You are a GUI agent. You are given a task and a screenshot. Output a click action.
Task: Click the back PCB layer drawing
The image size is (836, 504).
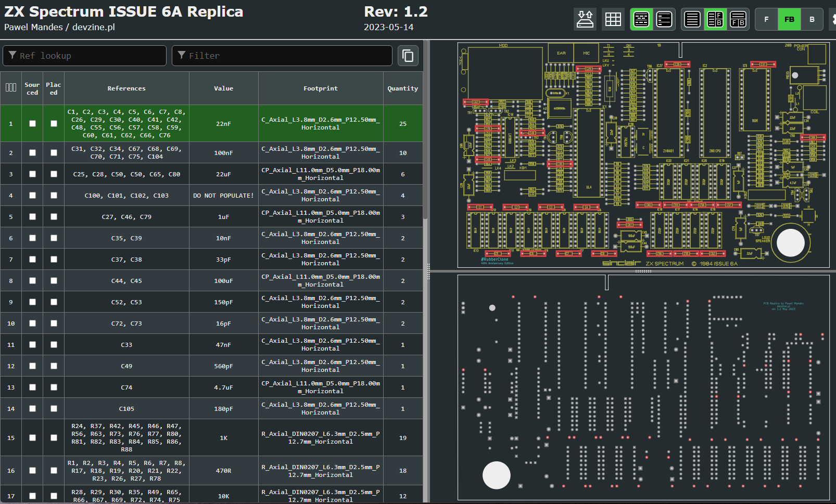(643, 387)
